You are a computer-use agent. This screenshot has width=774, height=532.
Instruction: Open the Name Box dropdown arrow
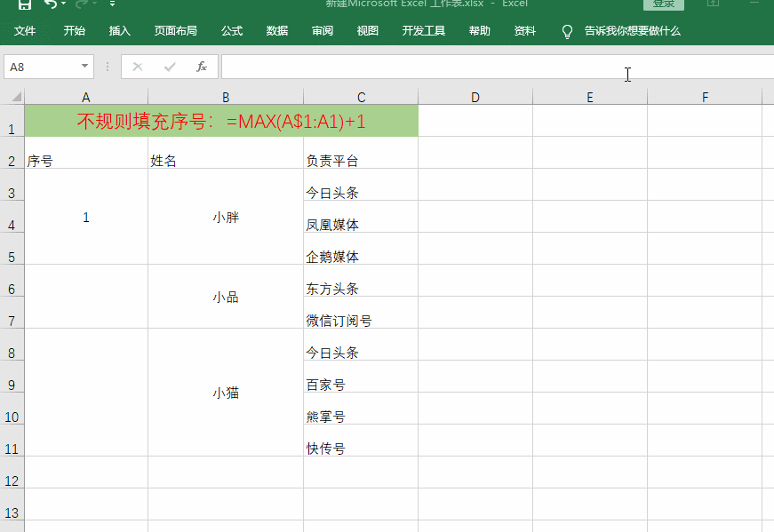(x=85, y=67)
